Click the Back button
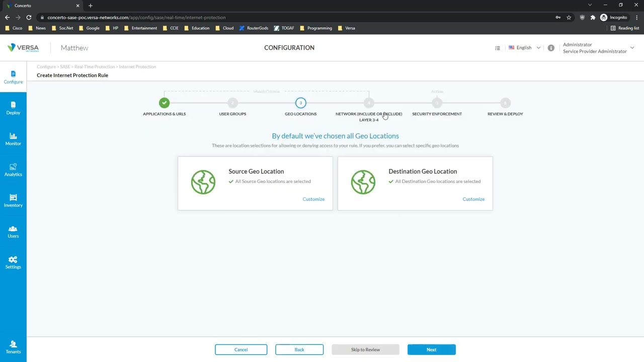 point(299,349)
